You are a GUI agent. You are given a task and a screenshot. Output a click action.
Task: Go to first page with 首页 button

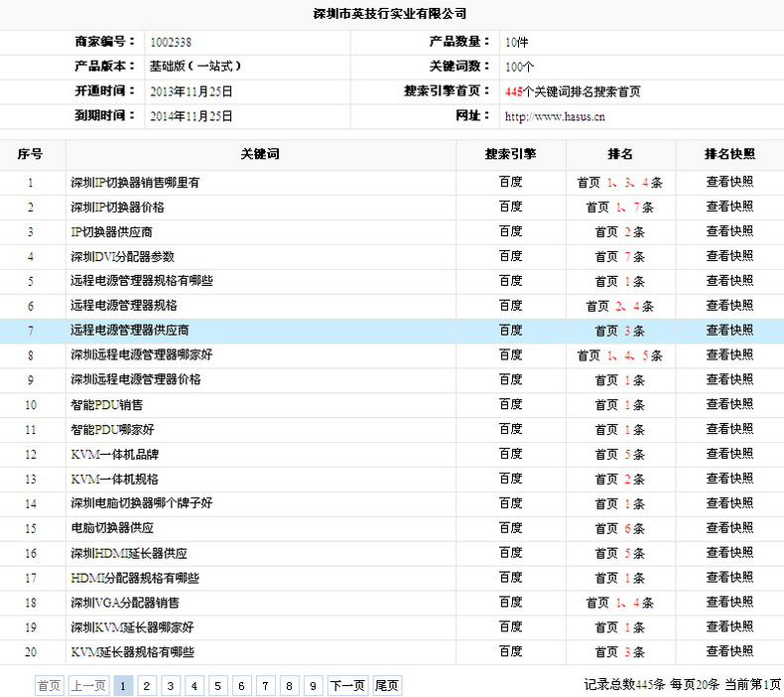[x=49, y=685]
